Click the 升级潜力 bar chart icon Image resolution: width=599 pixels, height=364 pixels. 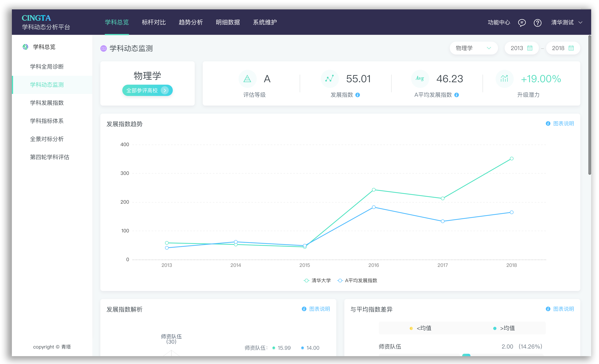tap(504, 79)
